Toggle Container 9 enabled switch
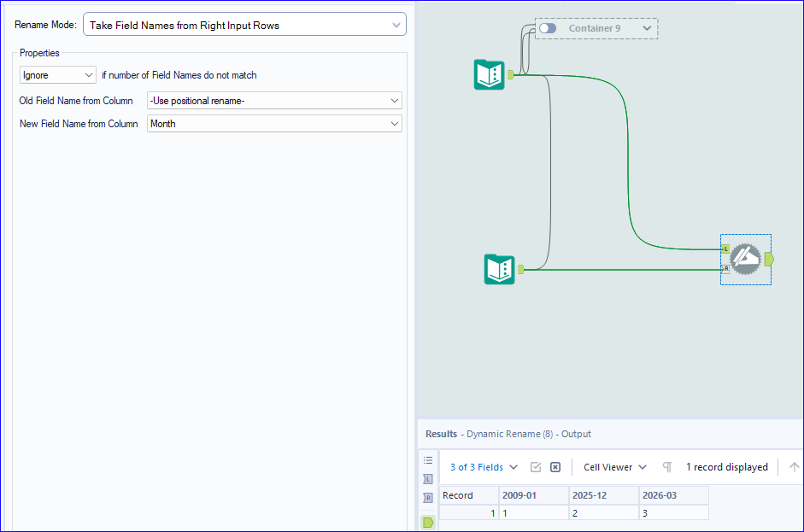This screenshot has height=532, width=804. tap(548, 28)
